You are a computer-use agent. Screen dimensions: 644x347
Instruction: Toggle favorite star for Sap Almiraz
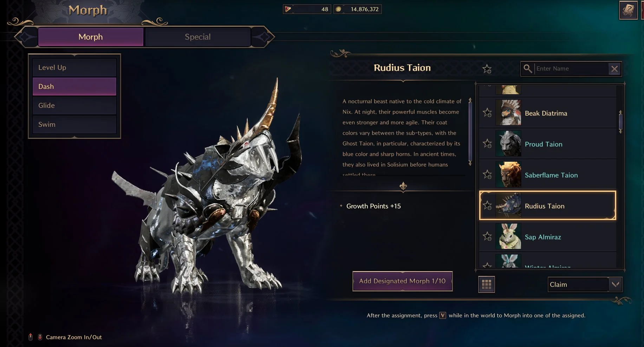point(487,237)
